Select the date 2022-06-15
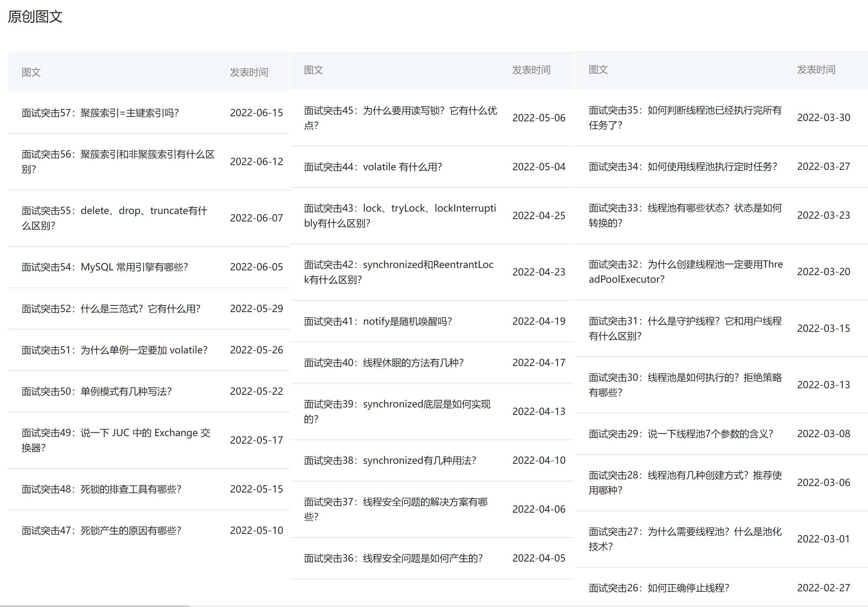Viewport: 868px width, 607px height. [x=256, y=113]
